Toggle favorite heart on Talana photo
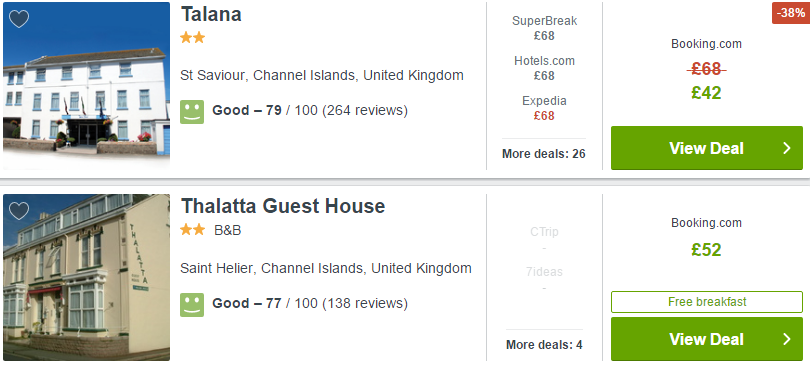Screen dimensions: 810x368 (19, 19)
